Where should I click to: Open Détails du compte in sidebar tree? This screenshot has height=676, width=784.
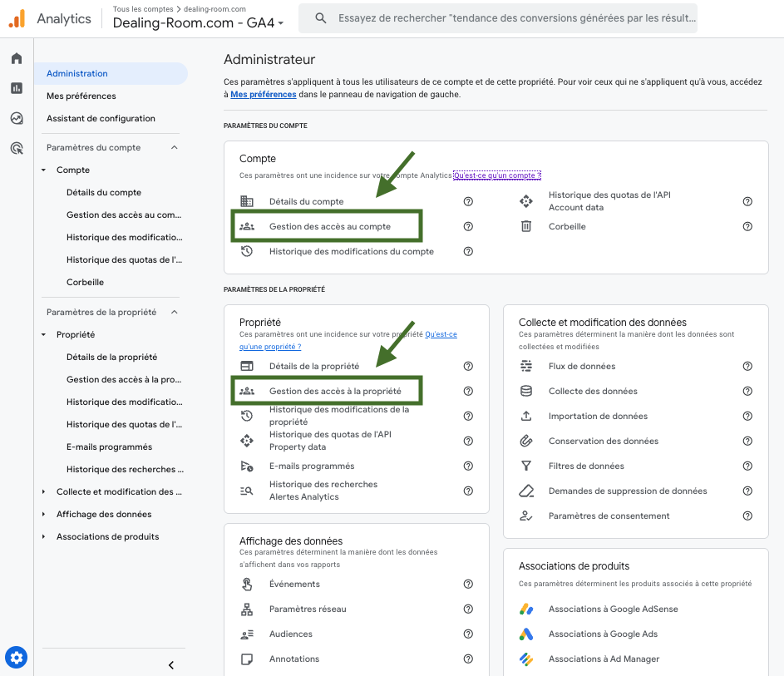tap(104, 193)
